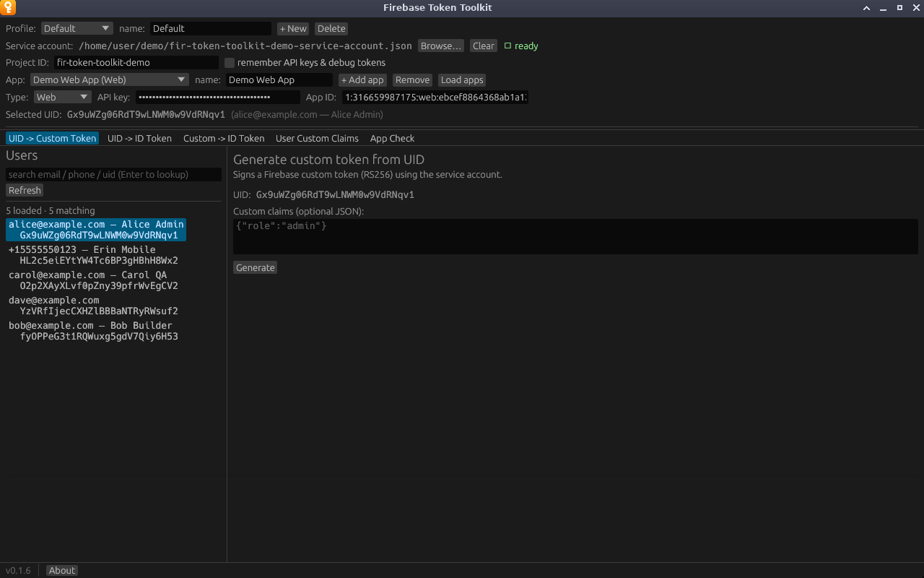Click the + Add app button
The width and height of the screenshot is (924, 578).
(x=362, y=80)
